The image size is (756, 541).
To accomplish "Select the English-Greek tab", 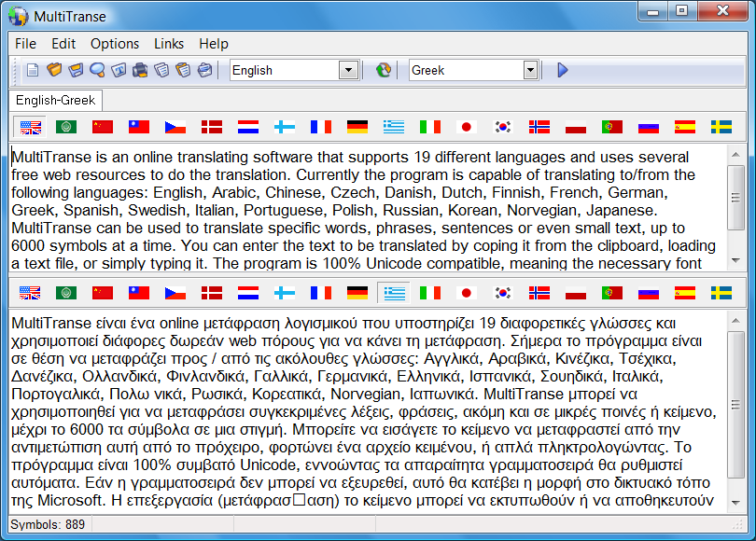I will [x=55, y=100].
